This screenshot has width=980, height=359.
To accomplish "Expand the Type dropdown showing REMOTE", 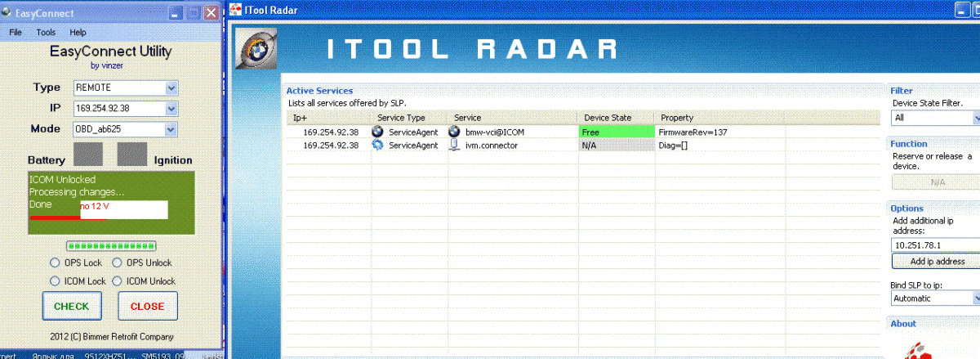I will [x=171, y=88].
